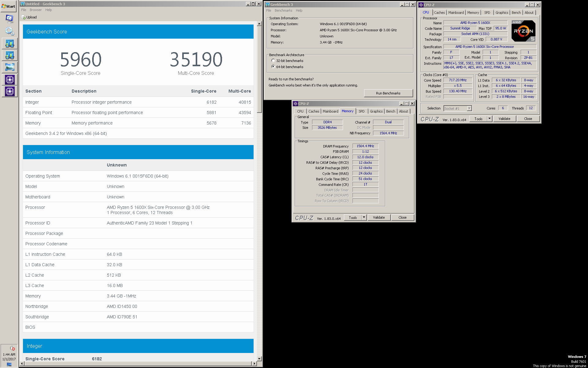The image size is (588, 368).
Task: Click Close button in CPU-Z Memory window
Action: tap(402, 218)
